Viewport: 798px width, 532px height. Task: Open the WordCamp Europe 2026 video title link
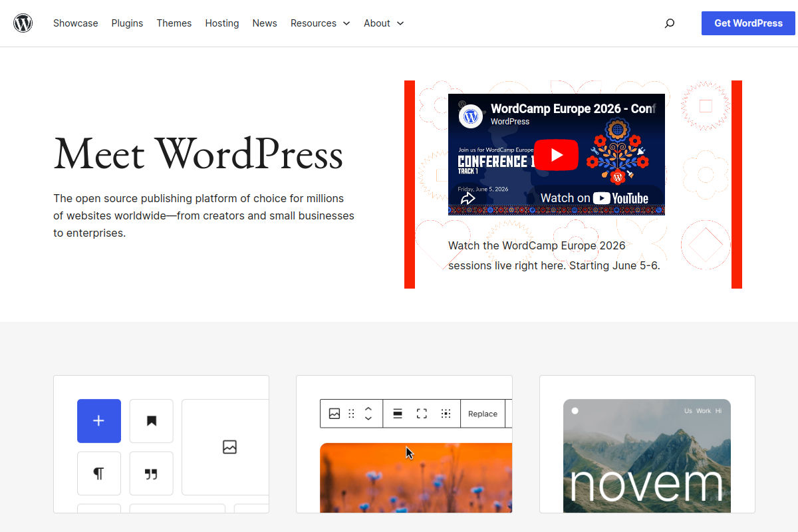tap(573, 109)
